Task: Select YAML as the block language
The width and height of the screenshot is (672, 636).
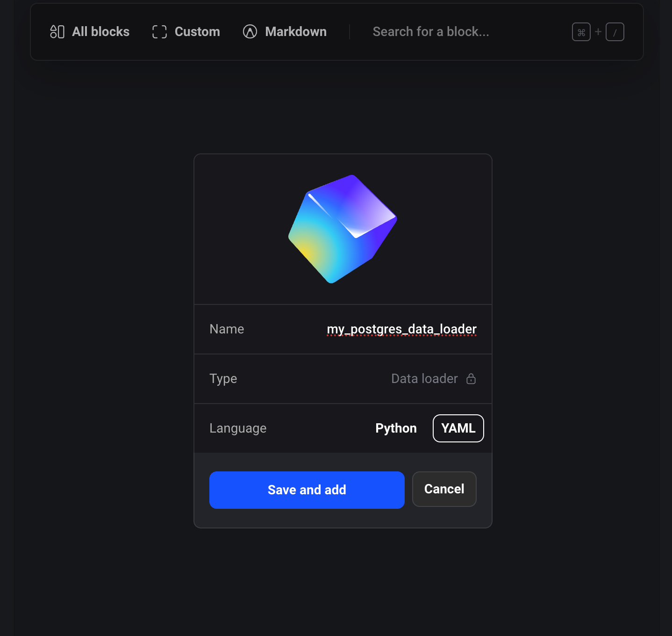Action: click(458, 428)
